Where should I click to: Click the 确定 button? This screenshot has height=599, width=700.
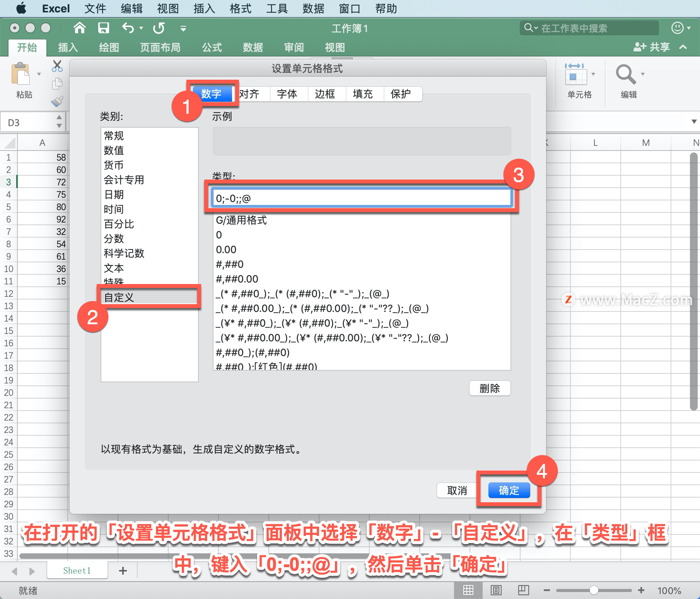[x=509, y=491]
